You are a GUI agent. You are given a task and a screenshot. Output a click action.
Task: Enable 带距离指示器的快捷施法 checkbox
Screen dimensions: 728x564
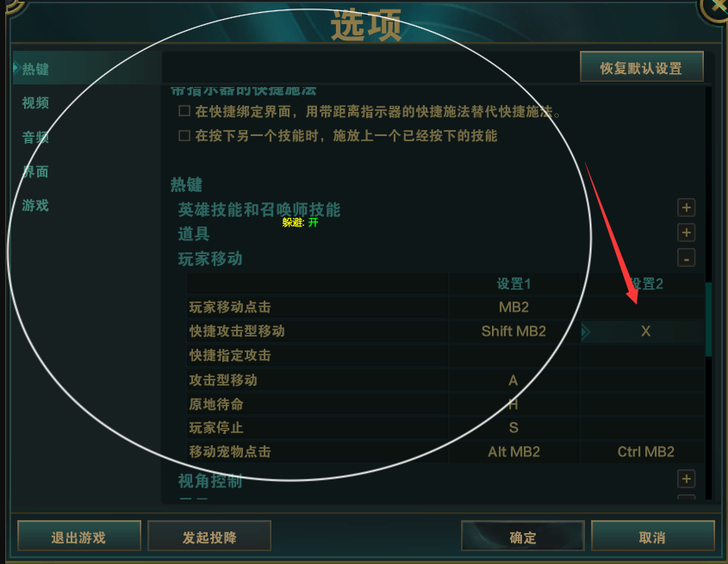coord(184,111)
